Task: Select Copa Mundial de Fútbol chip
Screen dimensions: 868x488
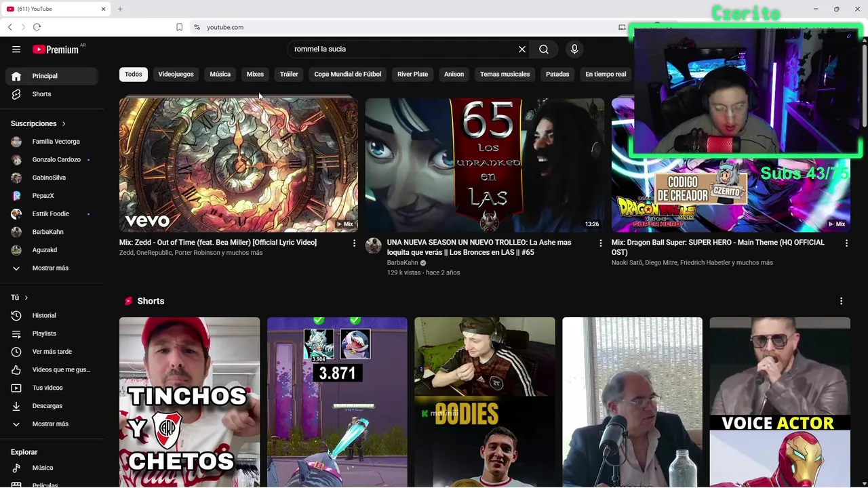Action: tap(348, 74)
